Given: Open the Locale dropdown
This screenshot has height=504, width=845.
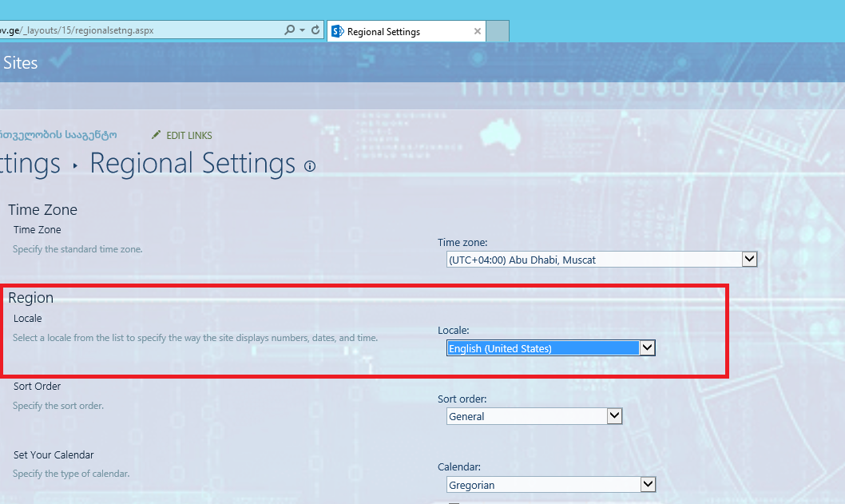Looking at the screenshot, I should [x=551, y=348].
